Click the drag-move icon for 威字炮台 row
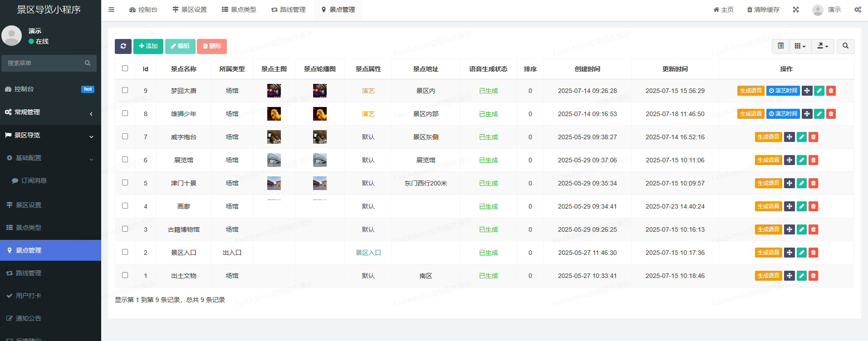The image size is (868, 341). tap(790, 137)
